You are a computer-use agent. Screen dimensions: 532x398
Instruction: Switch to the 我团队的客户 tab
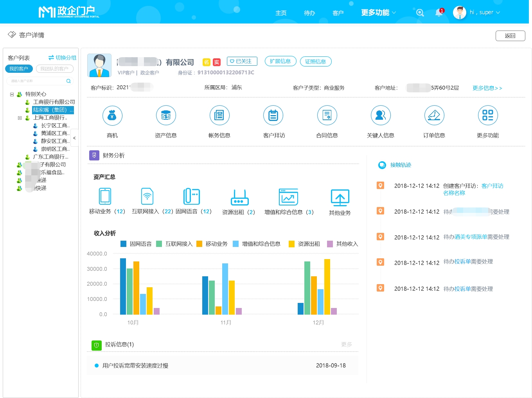pyautogui.click(x=54, y=68)
